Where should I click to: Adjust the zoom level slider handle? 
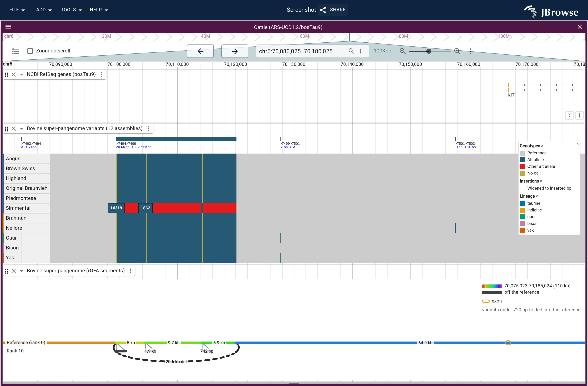(x=429, y=51)
